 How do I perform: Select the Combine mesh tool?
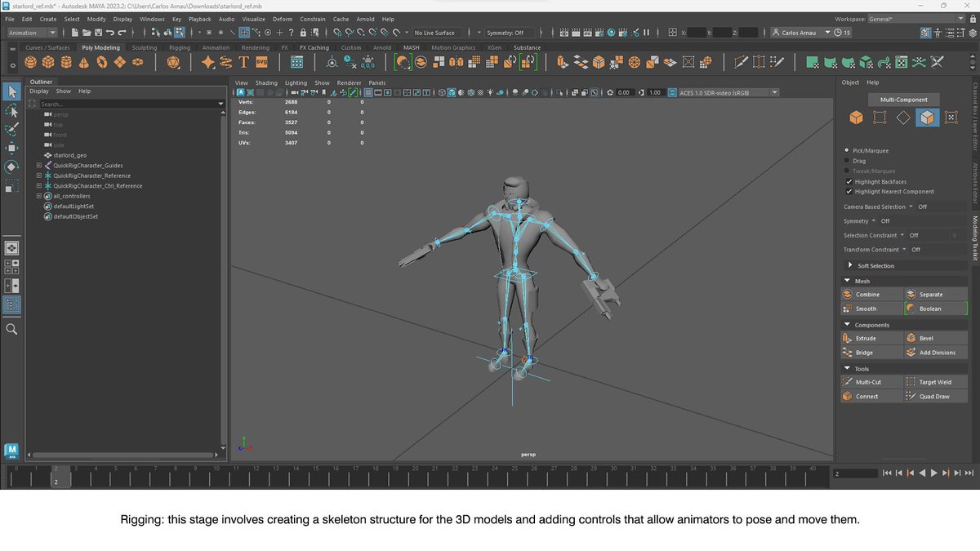coord(871,294)
